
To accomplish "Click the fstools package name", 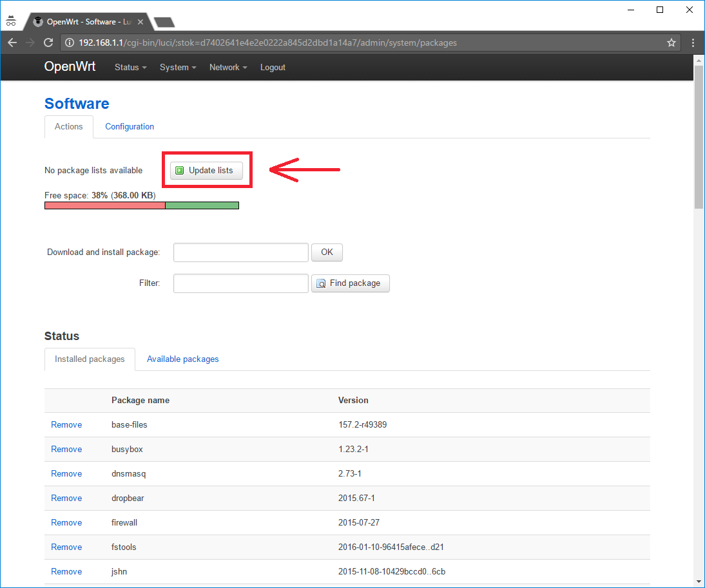I will (124, 547).
